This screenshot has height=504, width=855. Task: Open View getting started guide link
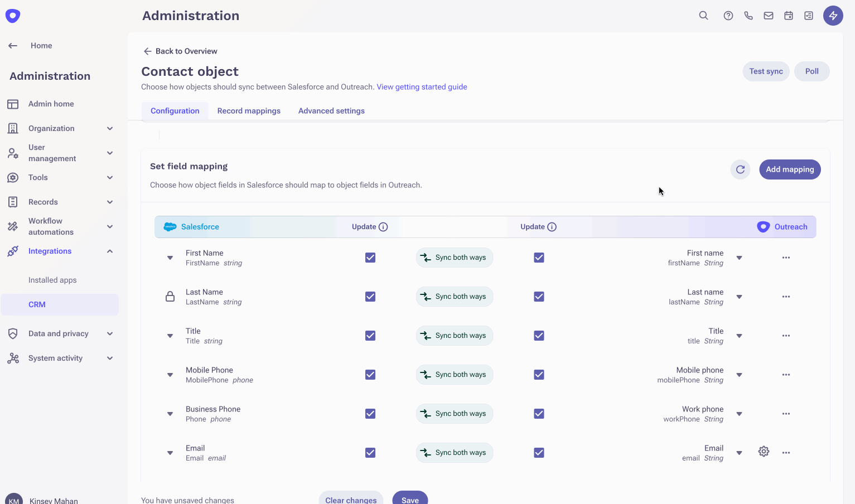click(x=422, y=87)
